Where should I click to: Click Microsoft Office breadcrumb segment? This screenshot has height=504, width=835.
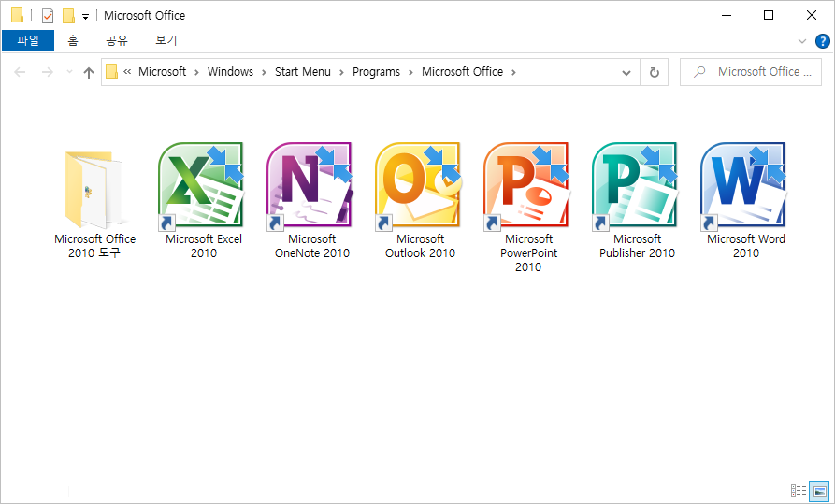point(462,71)
